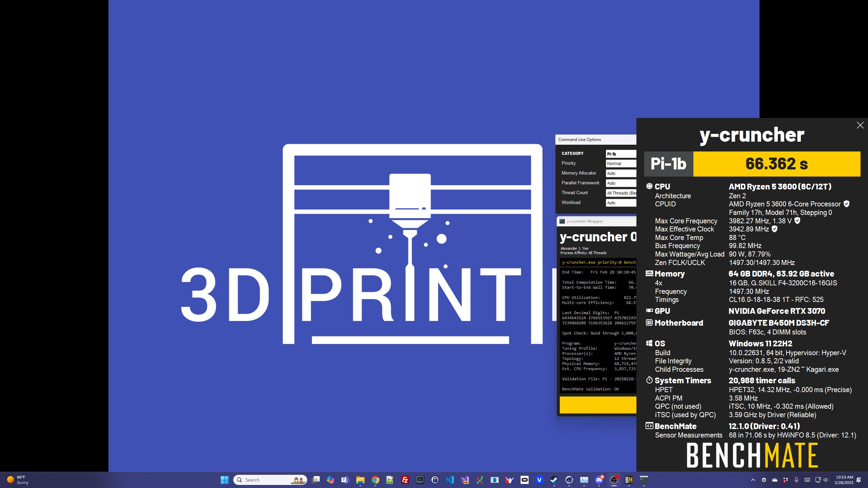Screen dimensions: 868x488
Task: Click the BenchMate validation: OK line
Action: (x=590, y=389)
